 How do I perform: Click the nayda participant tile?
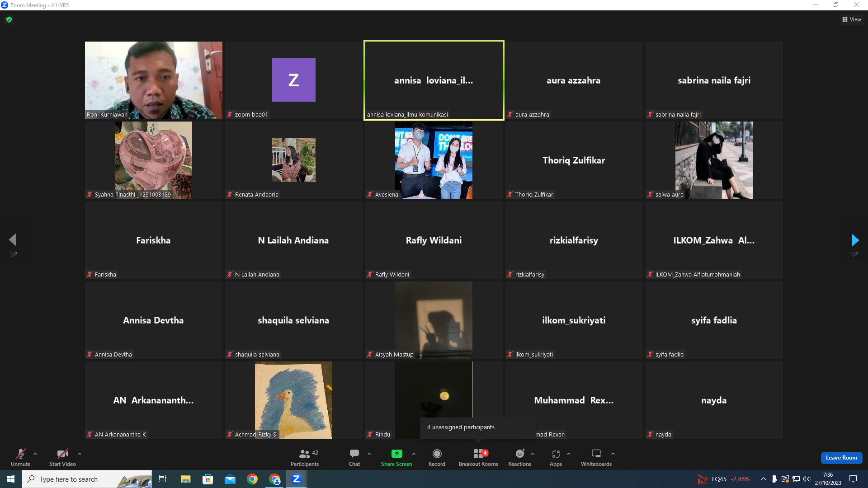pos(714,400)
